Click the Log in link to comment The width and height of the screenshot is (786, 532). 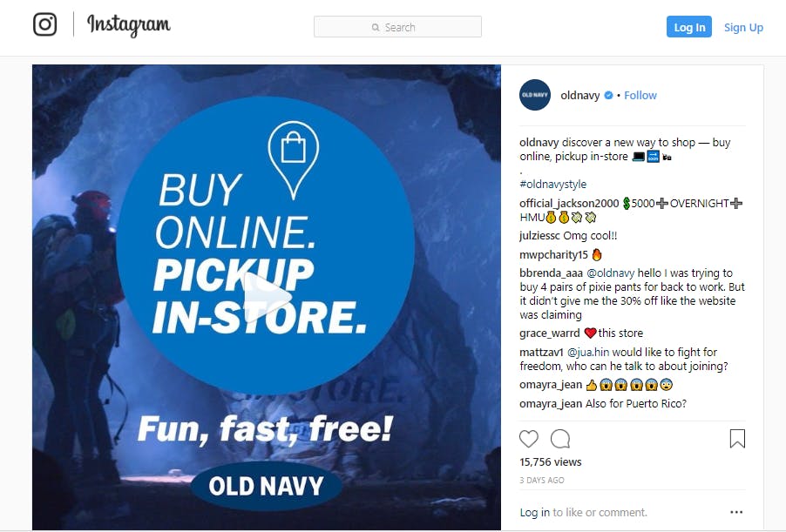(x=534, y=512)
